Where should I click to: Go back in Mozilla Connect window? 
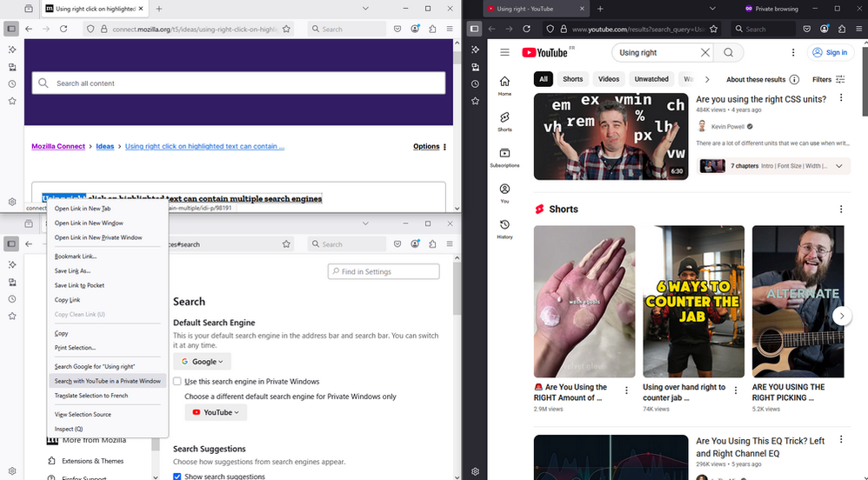click(x=29, y=29)
